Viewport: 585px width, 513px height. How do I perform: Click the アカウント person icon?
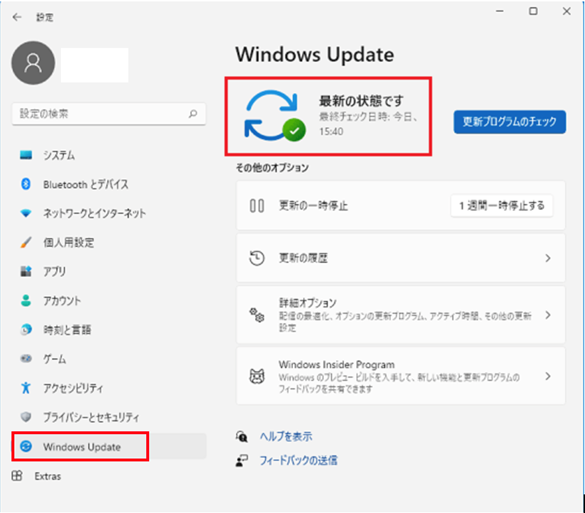pyautogui.click(x=26, y=300)
